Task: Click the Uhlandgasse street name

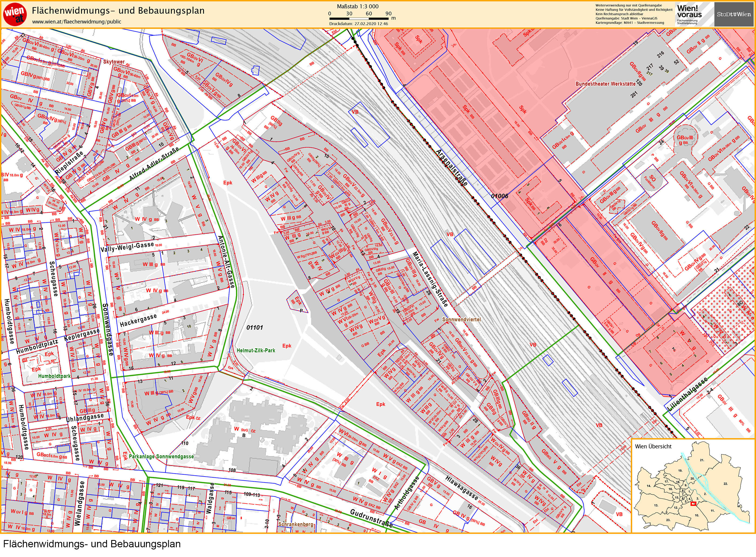Action: coord(85,417)
